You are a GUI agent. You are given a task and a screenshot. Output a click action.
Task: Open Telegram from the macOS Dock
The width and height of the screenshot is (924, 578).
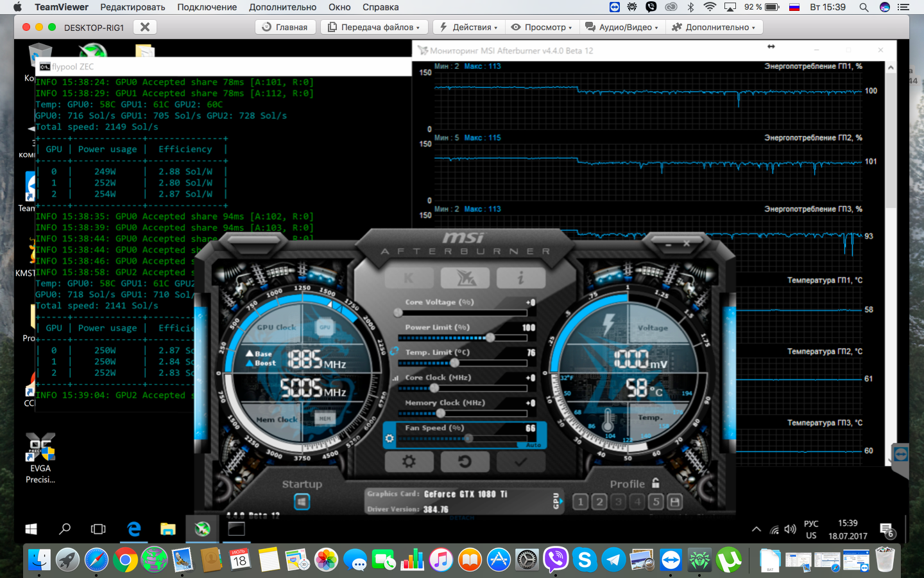613,560
